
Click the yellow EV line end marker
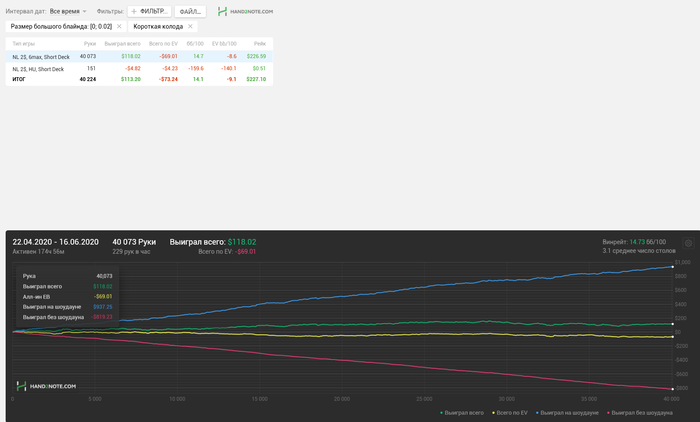673,337
